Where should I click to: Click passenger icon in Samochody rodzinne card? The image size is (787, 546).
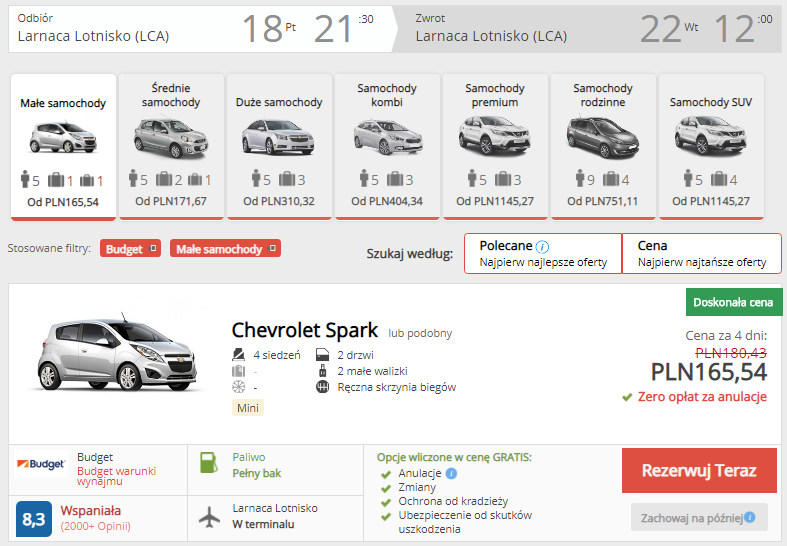pos(580,178)
